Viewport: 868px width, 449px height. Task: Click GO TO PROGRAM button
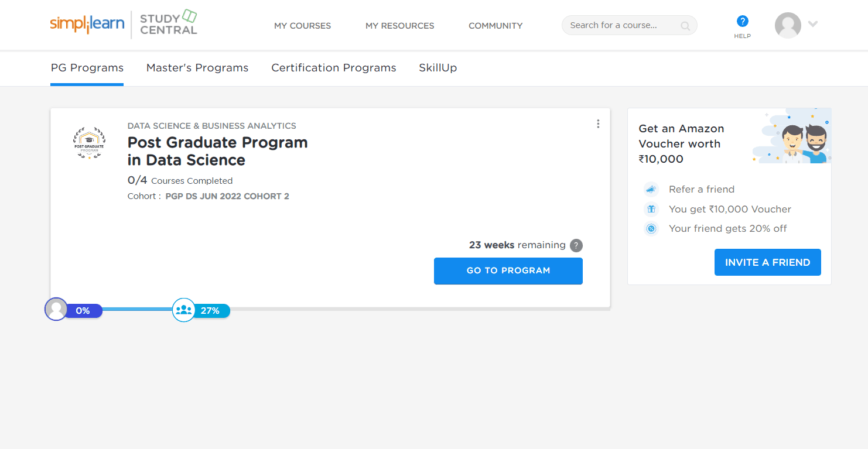[x=508, y=271]
